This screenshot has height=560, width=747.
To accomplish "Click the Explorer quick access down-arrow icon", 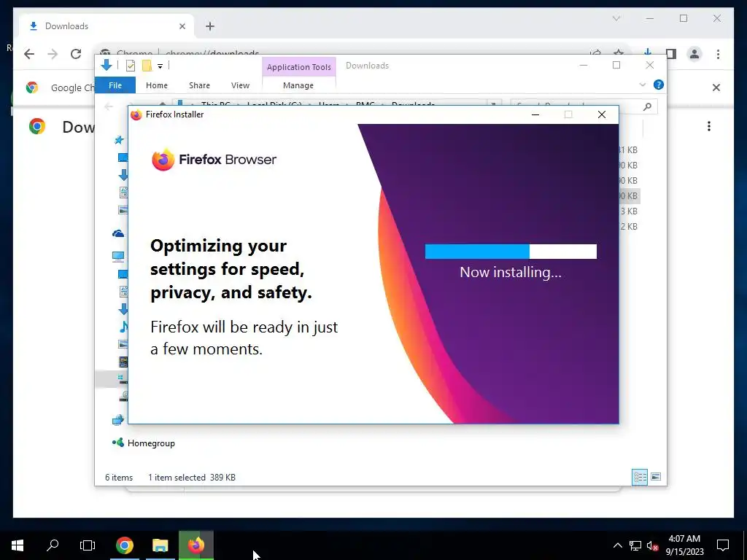I will [107, 65].
